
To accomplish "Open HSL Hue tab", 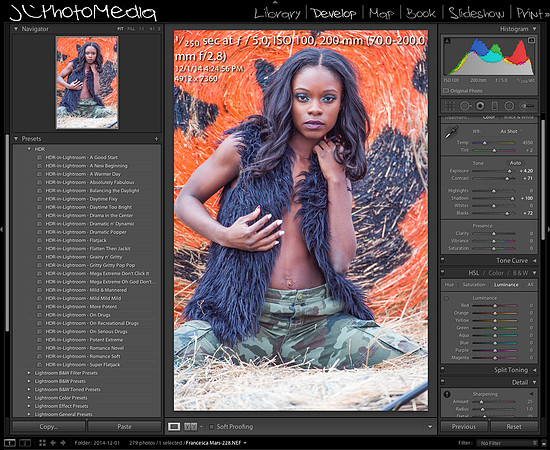I will pyautogui.click(x=449, y=285).
